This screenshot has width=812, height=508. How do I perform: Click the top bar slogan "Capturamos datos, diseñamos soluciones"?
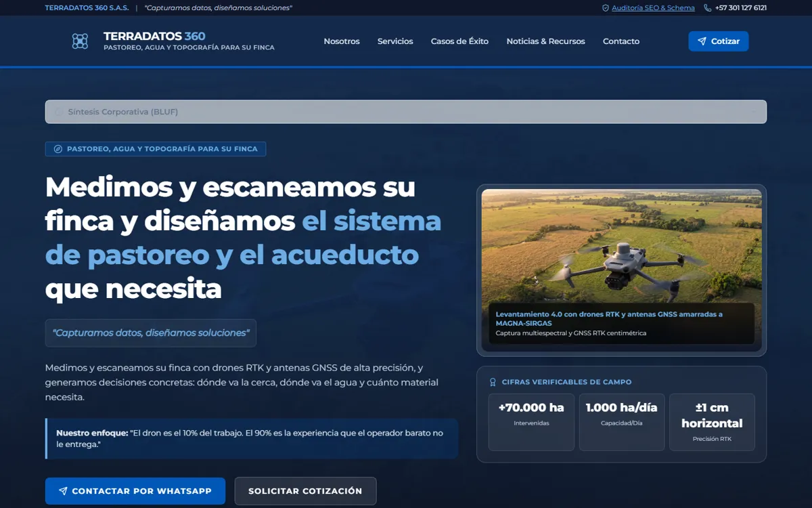[218, 8]
